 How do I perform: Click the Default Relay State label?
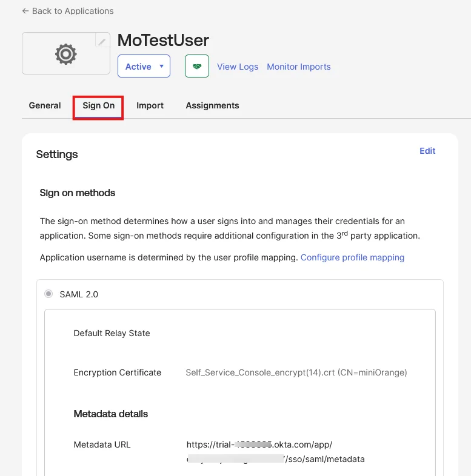point(112,333)
